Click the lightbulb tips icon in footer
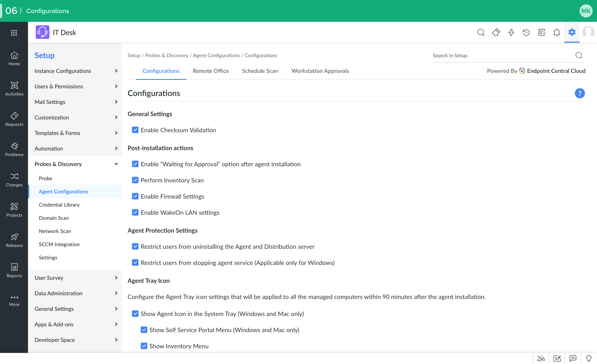This screenshot has width=597, height=364. [x=588, y=358]
